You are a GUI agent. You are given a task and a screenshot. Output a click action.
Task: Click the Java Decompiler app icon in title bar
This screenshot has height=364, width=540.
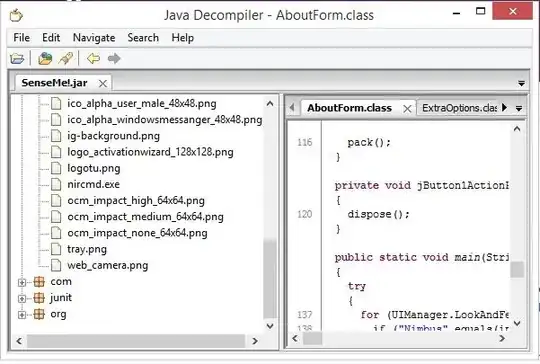pyautogui.click(x=16, y=15)
